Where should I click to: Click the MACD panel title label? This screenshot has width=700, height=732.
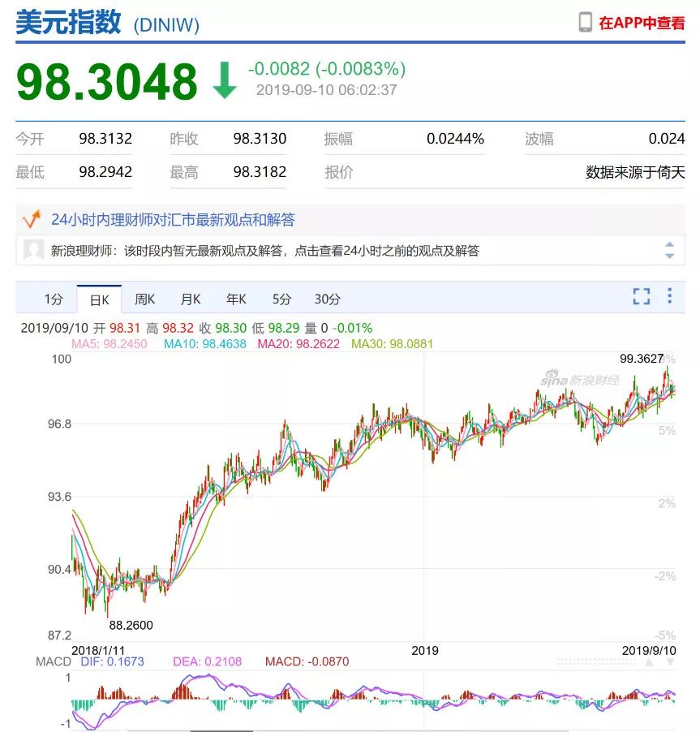click(x=54, y=661)
